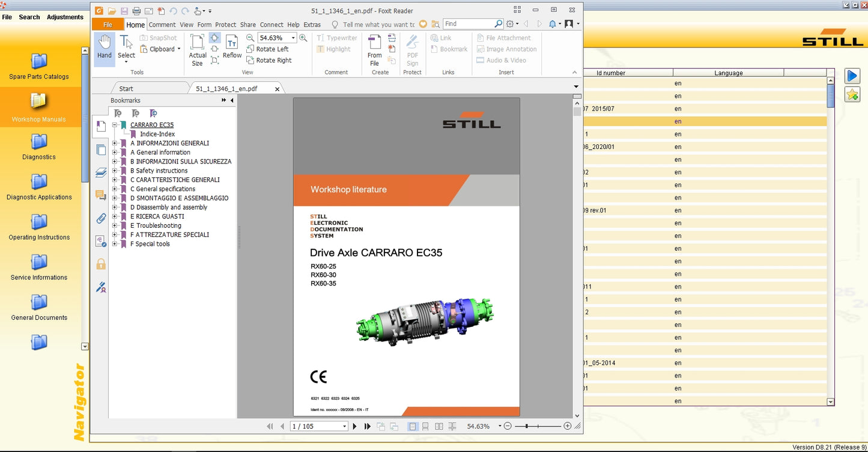This screenshot has width=868, height=452.
Task: Open the Adjustments menu in STILL window
Action: [x=65, y=17]
